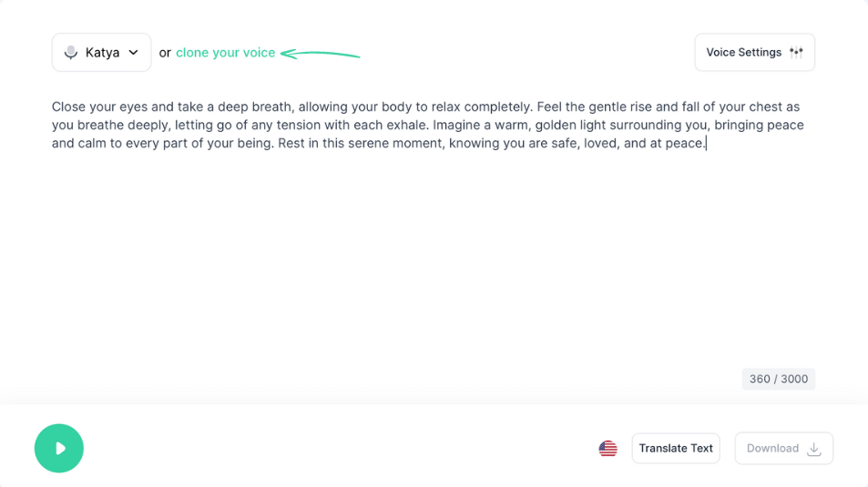Follow the "clone your voice" link
The image size is (868, 487).
(225, 53)
